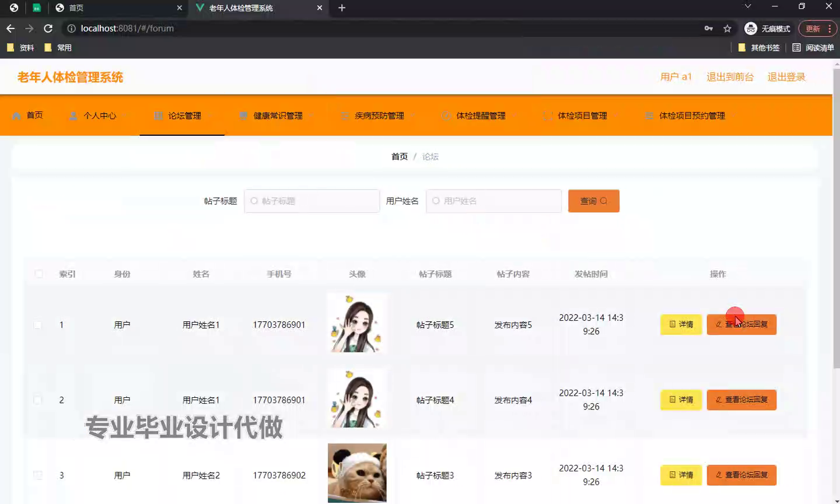This screenshot has height=504, width=840.
Task: Click the browser address bar URL
Action: [127, 28]
